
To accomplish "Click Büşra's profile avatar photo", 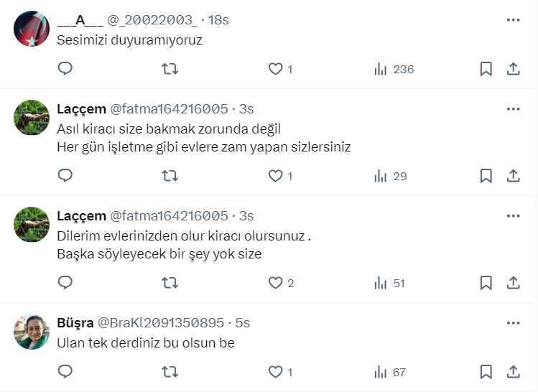I will [32, 332].
